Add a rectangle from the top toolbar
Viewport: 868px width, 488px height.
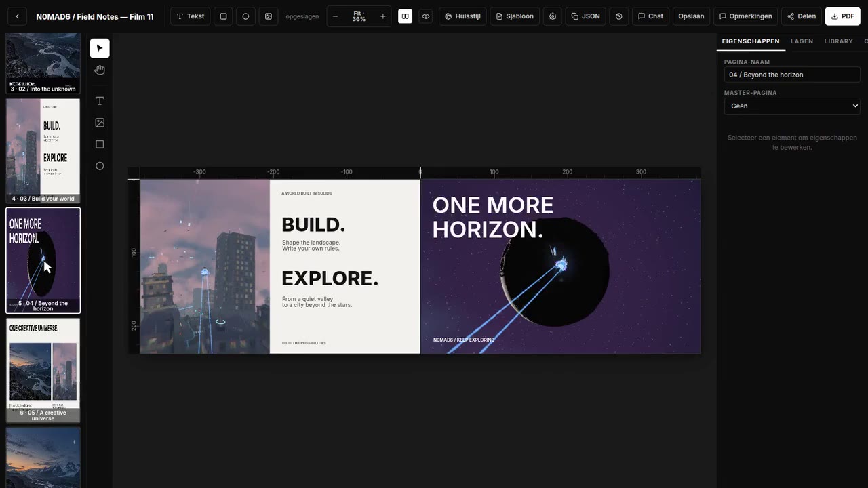pos(223,16)
